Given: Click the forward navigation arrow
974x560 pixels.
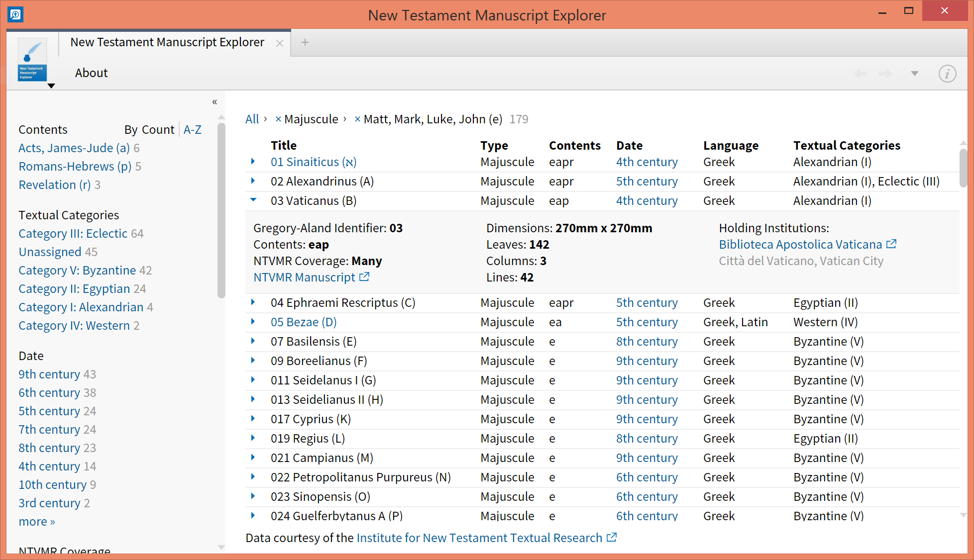Looking at the screenshot, I should click(885, 74).
